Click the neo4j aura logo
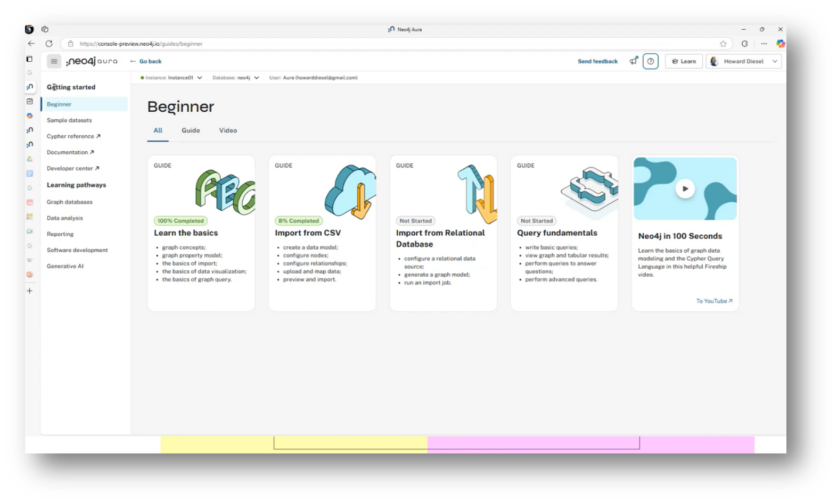837x504 pixels. [x=92, y=61]
